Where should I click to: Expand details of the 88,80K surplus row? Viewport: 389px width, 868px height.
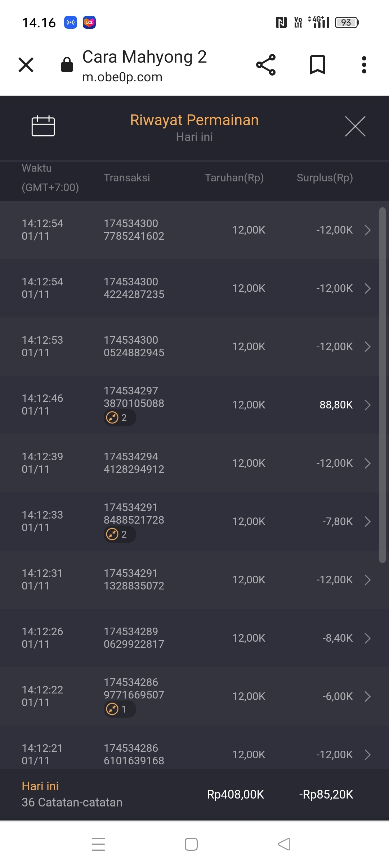(367, 405)
